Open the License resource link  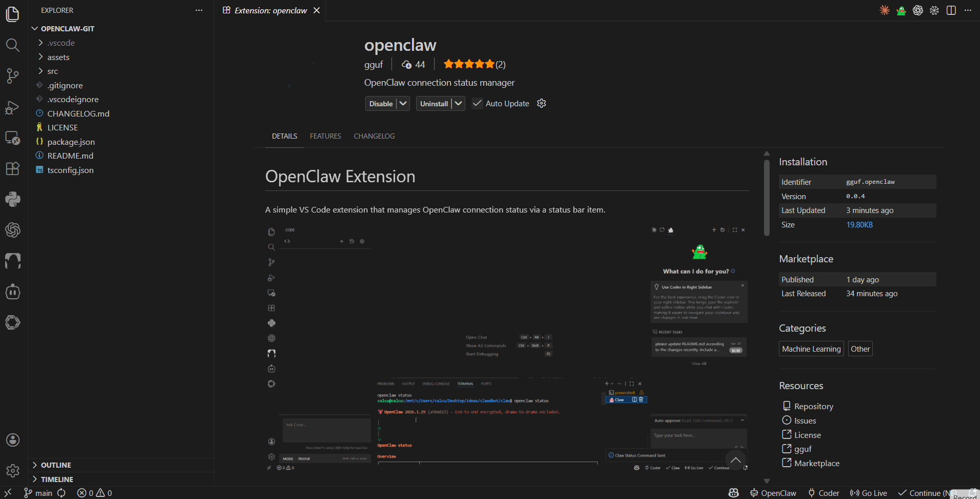(808, 435)
